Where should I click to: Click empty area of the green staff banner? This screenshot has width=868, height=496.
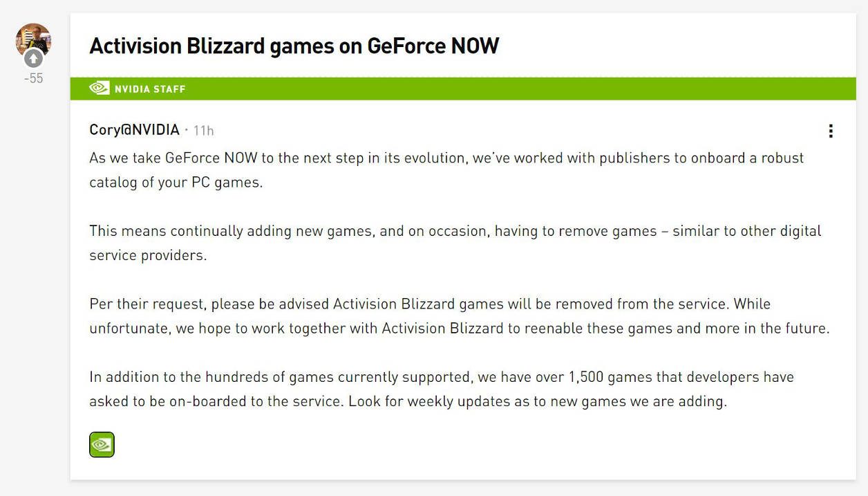518,89
